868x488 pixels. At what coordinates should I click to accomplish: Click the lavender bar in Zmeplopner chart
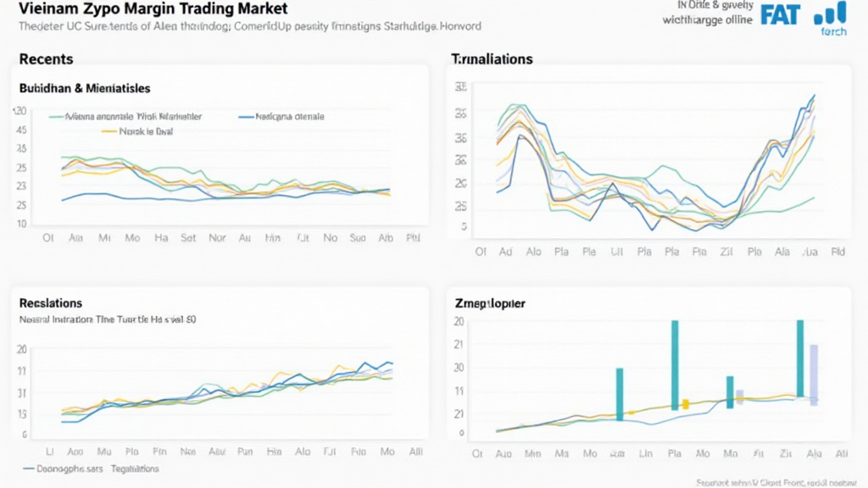click(814, 374)
